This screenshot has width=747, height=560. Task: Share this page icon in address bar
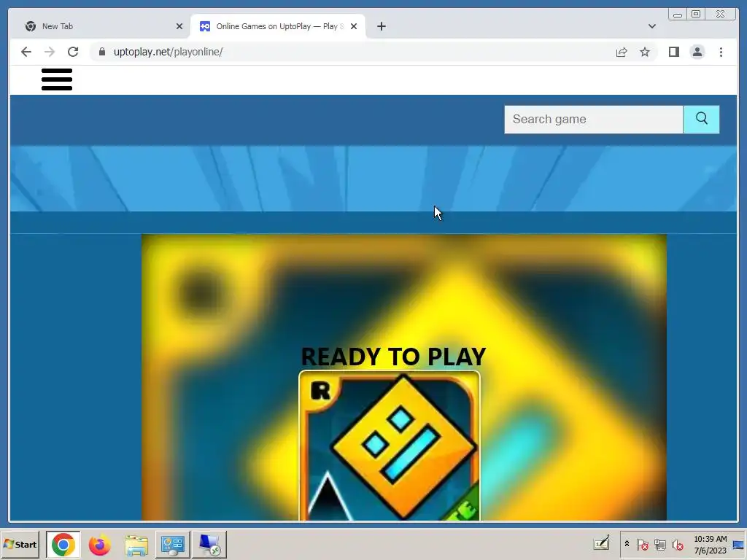622,52
